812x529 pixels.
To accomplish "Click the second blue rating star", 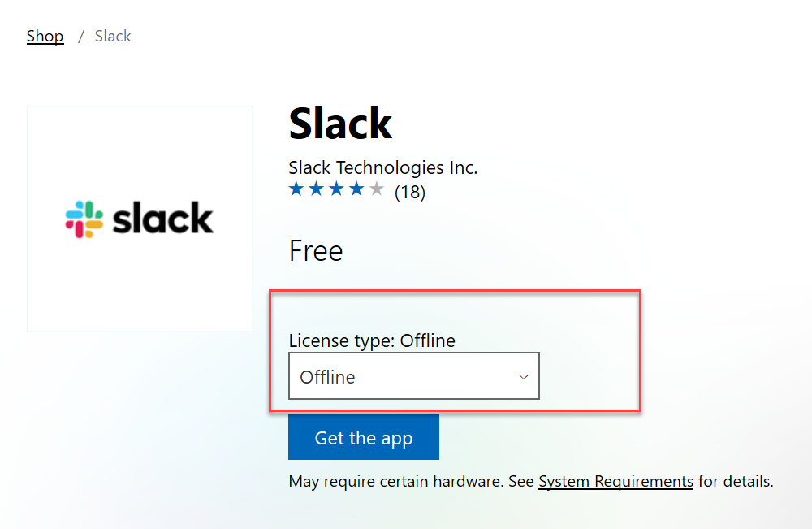I will (x=316, y=189).
